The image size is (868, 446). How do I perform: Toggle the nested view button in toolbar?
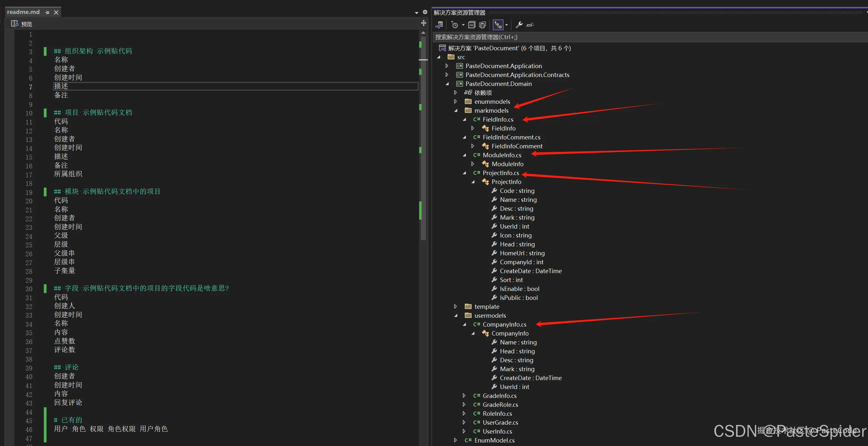pos(498,25)
